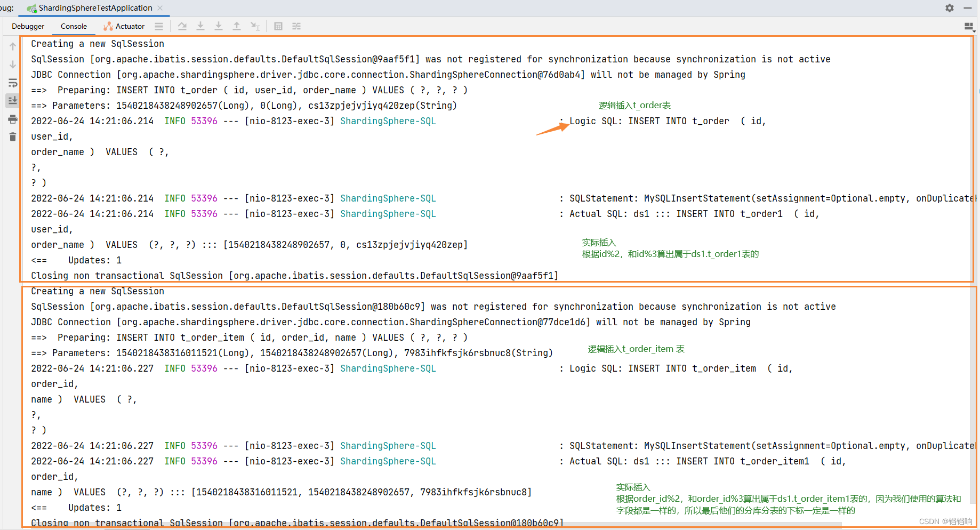The width and height of the screenshot is (980, 530).
Task: Click the threads list icon beside Actuator
Action: (159, 26)
